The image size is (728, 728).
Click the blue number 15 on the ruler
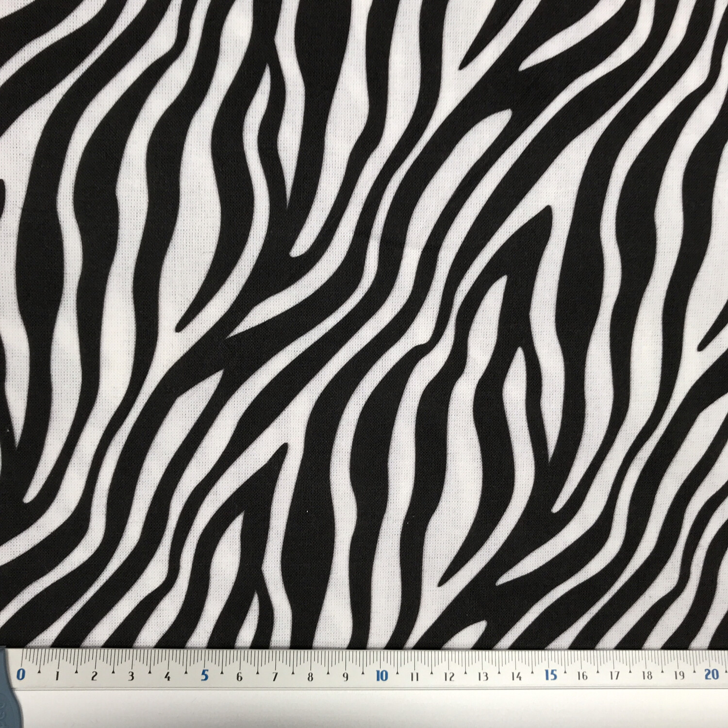(x=551, y=675)
